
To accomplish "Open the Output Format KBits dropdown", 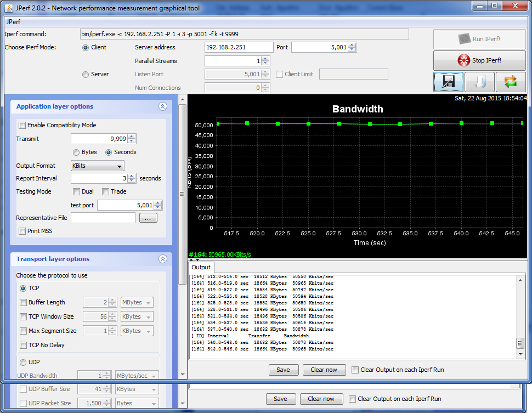I will tap(98, 166).
